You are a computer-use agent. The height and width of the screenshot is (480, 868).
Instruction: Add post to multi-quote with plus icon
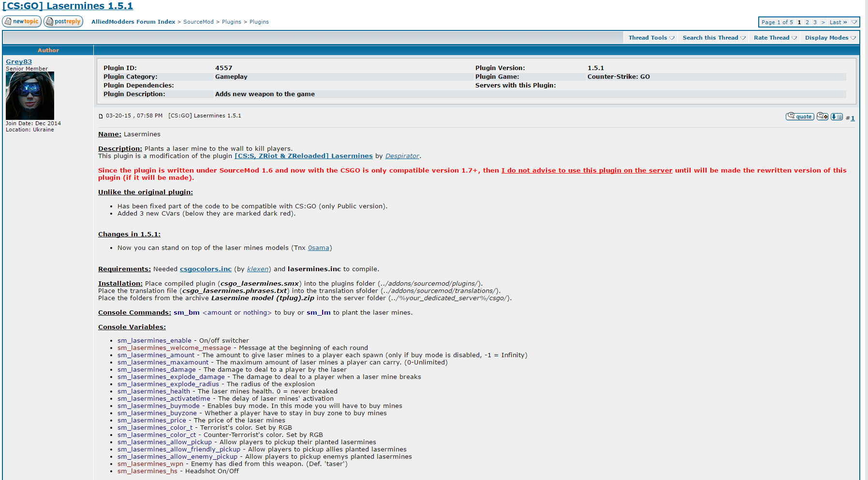(x=823, y=116)
